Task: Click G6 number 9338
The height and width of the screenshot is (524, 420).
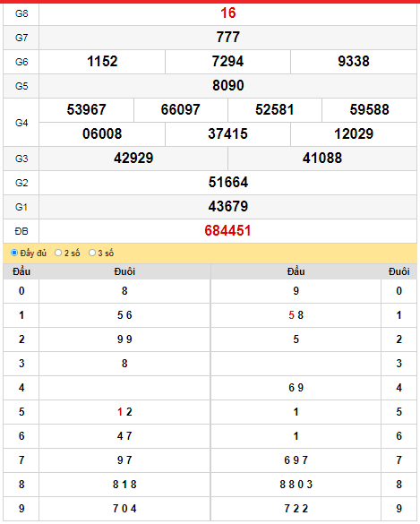Action: (354, 62)
